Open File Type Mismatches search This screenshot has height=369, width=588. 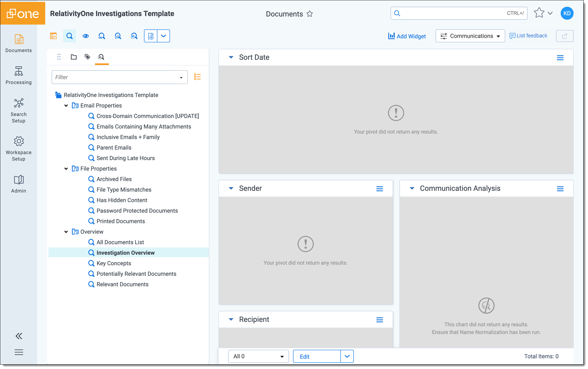(x=124, y=190)
